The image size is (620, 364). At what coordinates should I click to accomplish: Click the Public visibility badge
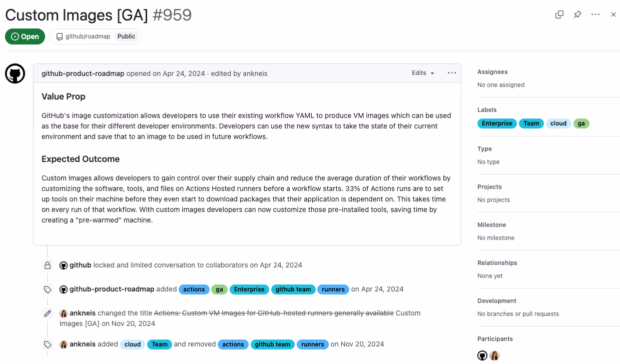click(x=127, y=36)
